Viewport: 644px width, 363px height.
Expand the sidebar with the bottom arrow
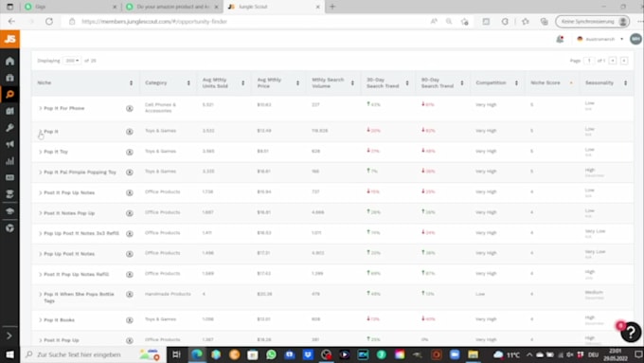(9, 336)
